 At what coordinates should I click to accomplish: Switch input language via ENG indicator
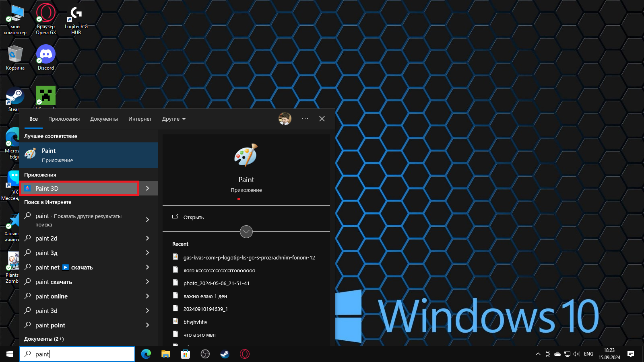[x=588, y=354]
